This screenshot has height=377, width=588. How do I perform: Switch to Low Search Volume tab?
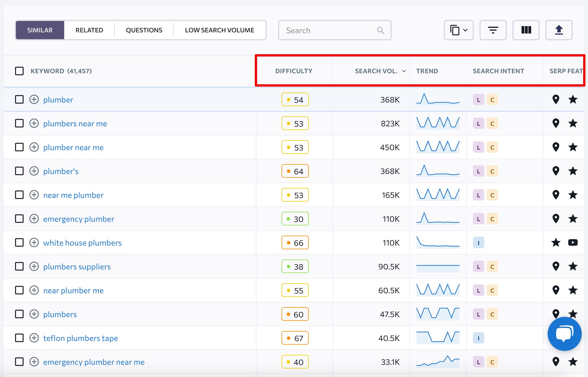pos(220,30)
